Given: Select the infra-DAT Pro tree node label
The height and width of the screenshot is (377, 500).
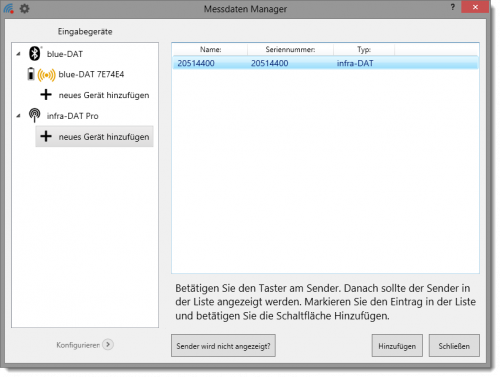Looking at the screenshot, I should pyautogui.click(x=73, y=116).
